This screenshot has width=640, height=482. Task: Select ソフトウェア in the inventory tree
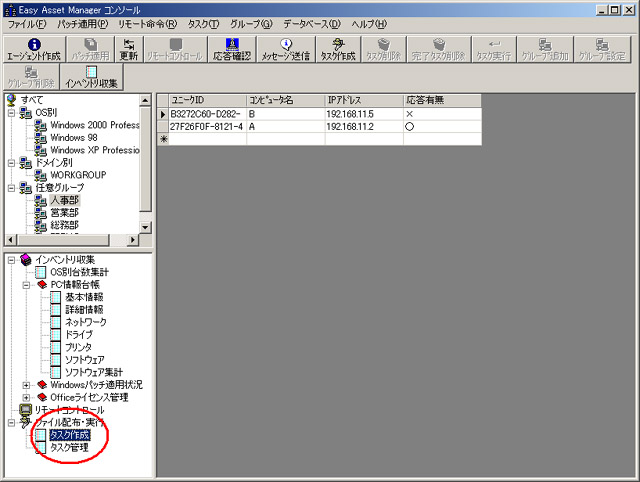(x=84, y=360)
